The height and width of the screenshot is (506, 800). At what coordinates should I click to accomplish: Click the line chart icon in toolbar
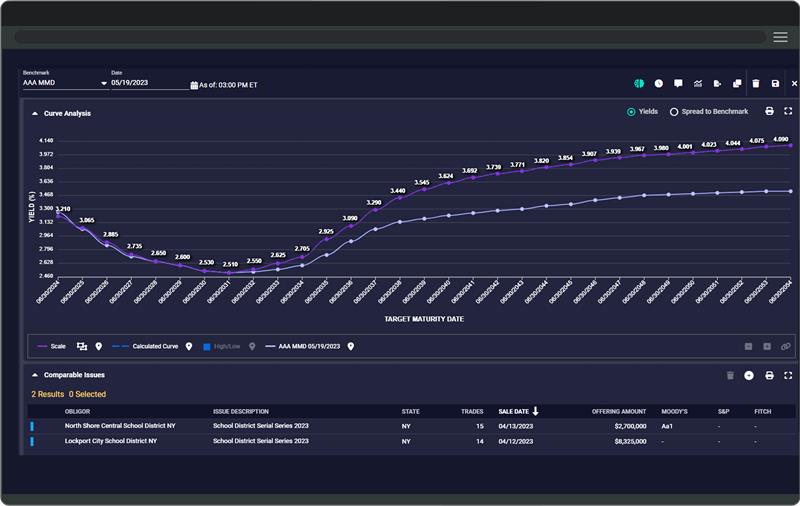[x=698, y=84]
